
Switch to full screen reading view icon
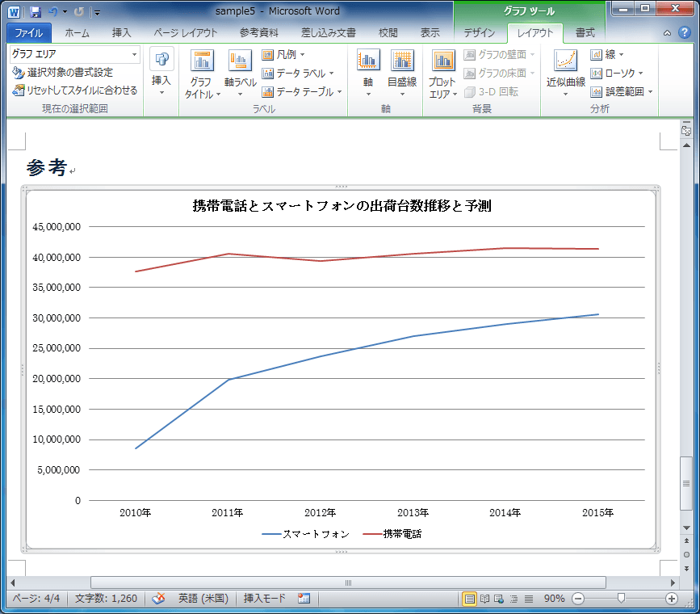(x=484, y=599)
